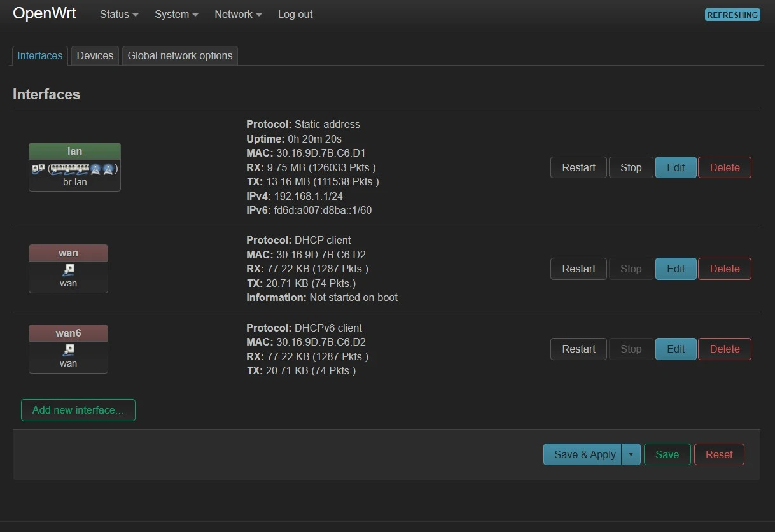Click lan TX 13.16 MB value
Image resolution: width=775 pixels, height=532 pixels.
pos(323,181)
